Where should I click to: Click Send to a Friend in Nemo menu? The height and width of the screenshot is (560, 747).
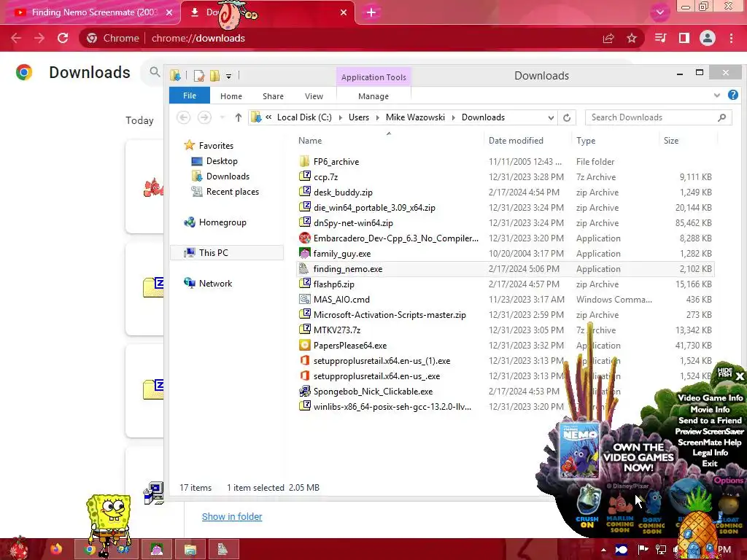710,421
